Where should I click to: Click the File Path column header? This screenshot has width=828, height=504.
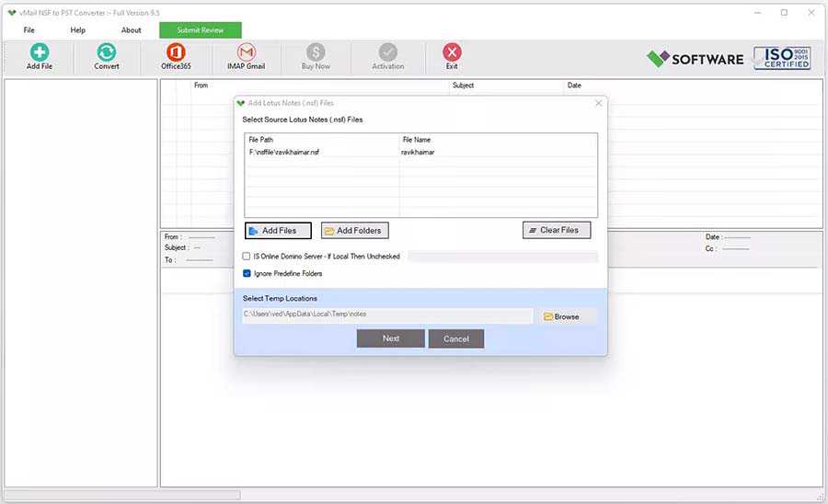pos(261,140)
